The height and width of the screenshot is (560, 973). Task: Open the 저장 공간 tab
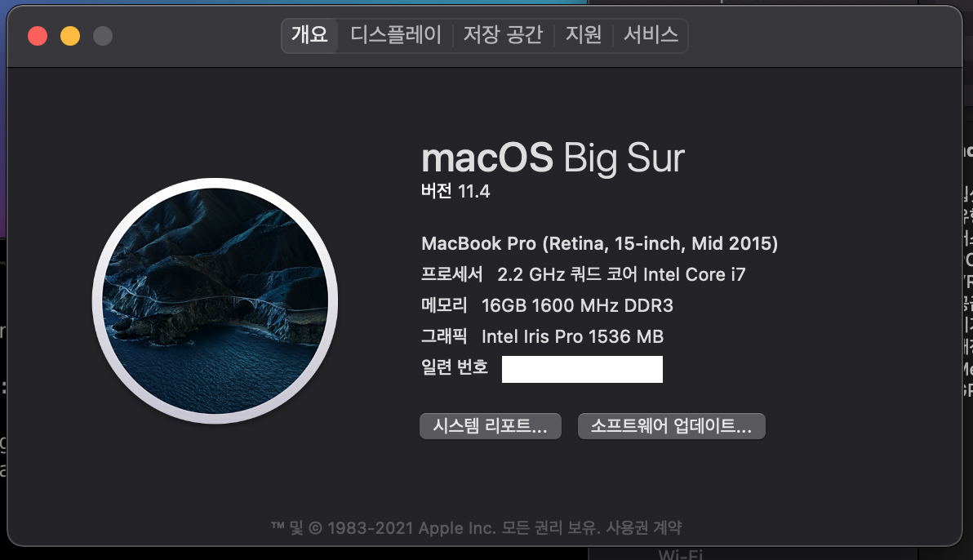point(503,35)
